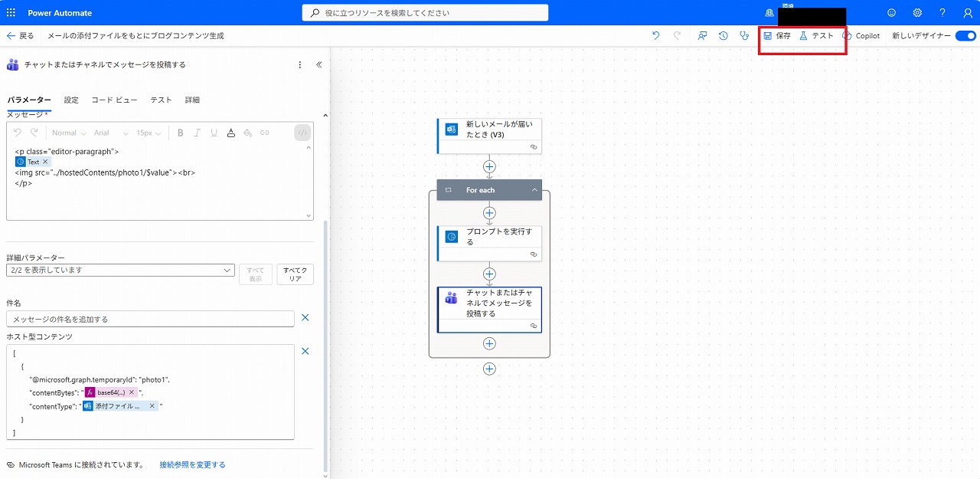Image resolution: width=980 pixels, height=479 pixels.
Task: Toggle the code view icon in message editor
Action: coord(302,133)
